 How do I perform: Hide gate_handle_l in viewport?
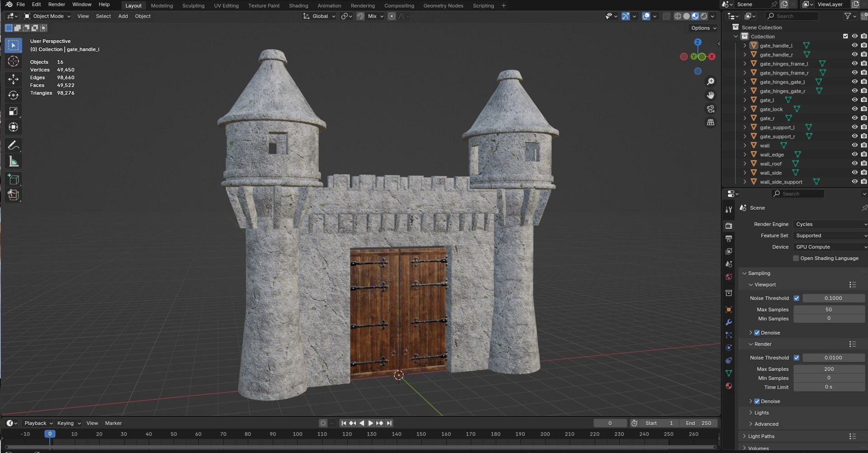point(854,45)
